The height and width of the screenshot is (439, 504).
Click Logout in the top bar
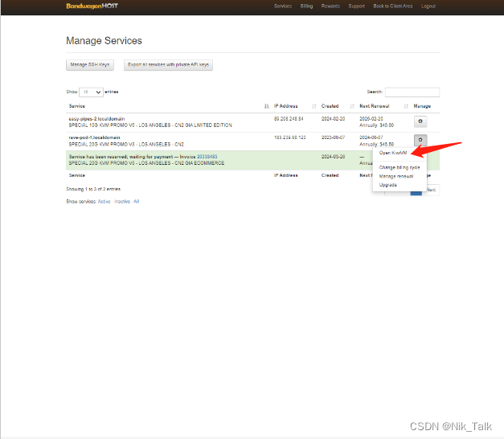(x=428, y=6)
